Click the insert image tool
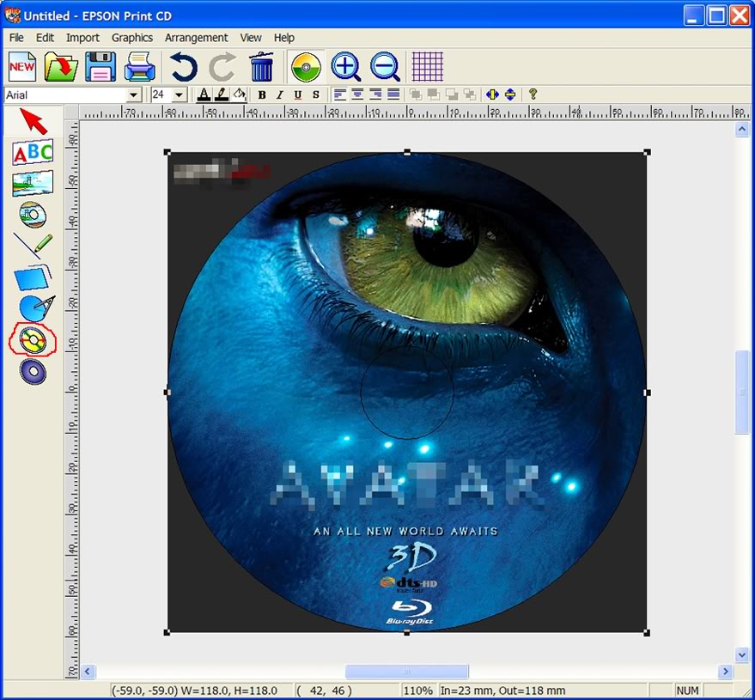The width and height of the screenshot is (755, 700). click(33, 183)
